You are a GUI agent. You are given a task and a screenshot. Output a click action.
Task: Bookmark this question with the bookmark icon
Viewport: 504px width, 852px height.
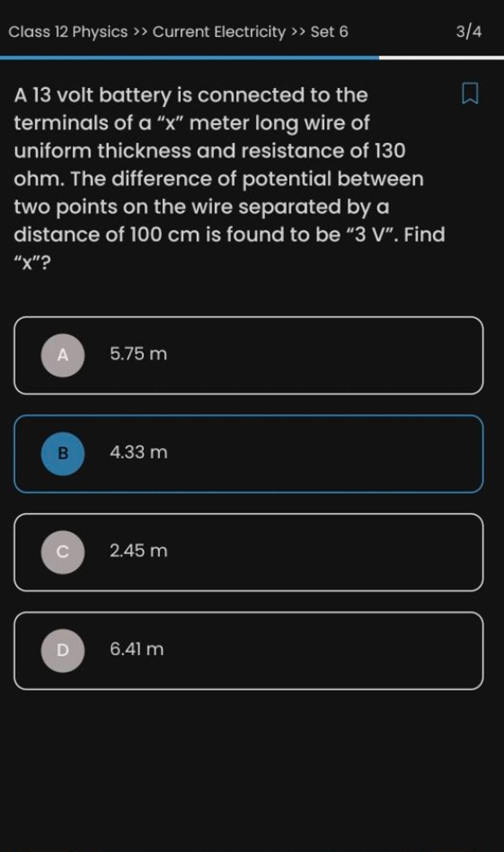[470, 94]
